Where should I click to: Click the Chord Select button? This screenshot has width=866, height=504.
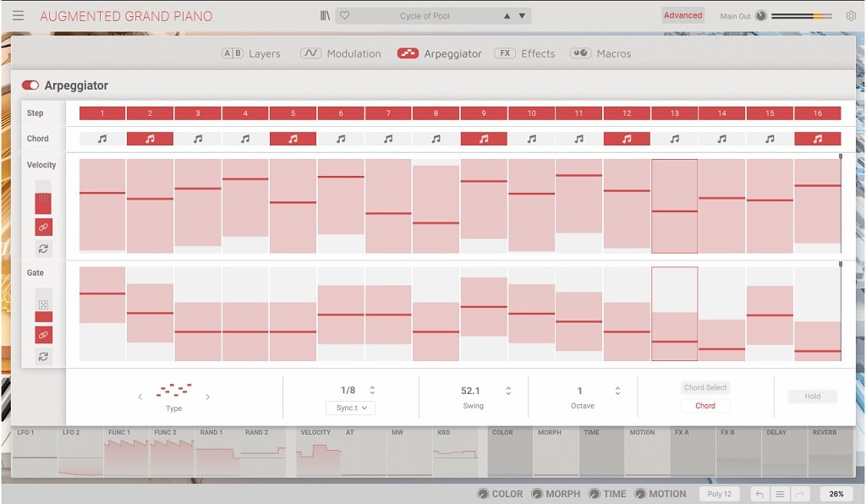click(704, 387)
